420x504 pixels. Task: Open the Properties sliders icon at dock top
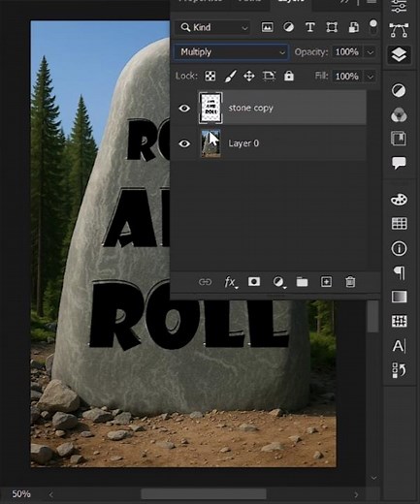pos(399,7)
